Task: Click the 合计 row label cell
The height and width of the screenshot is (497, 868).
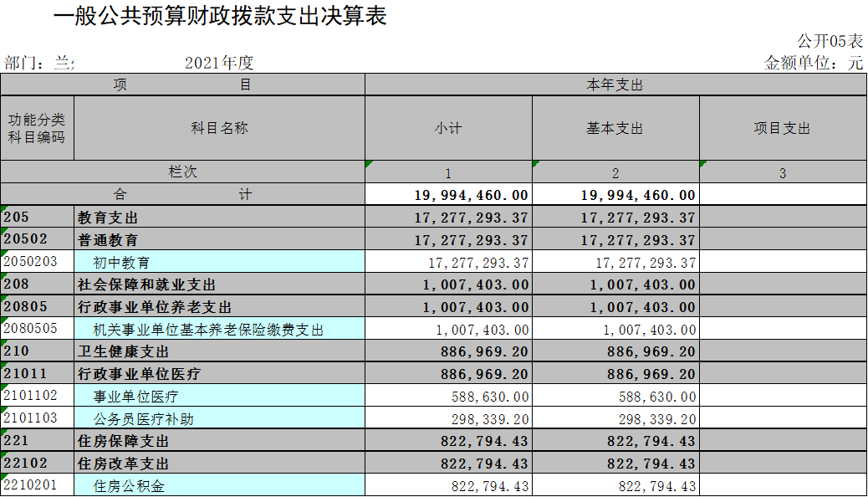Action: click(x=182, y=195)
